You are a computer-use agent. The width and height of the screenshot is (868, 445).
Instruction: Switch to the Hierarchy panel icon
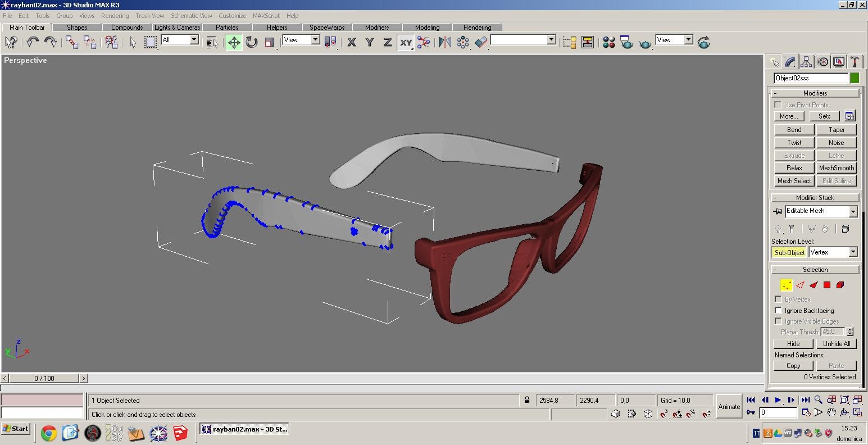[806, 62]
